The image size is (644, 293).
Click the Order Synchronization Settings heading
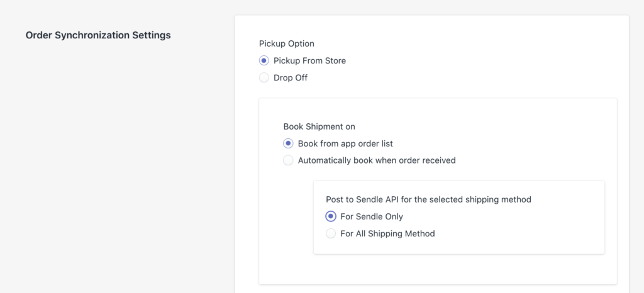pos(98,35)
